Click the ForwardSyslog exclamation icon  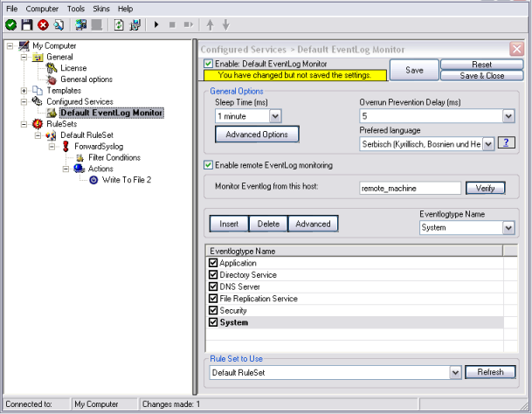point(66,147)
